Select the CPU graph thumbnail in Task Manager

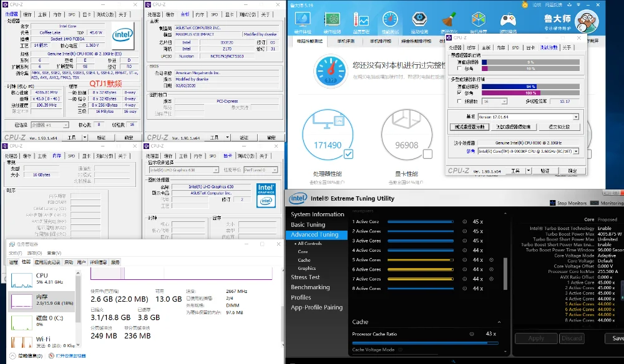pyautogui.click(x=21, y=280)
